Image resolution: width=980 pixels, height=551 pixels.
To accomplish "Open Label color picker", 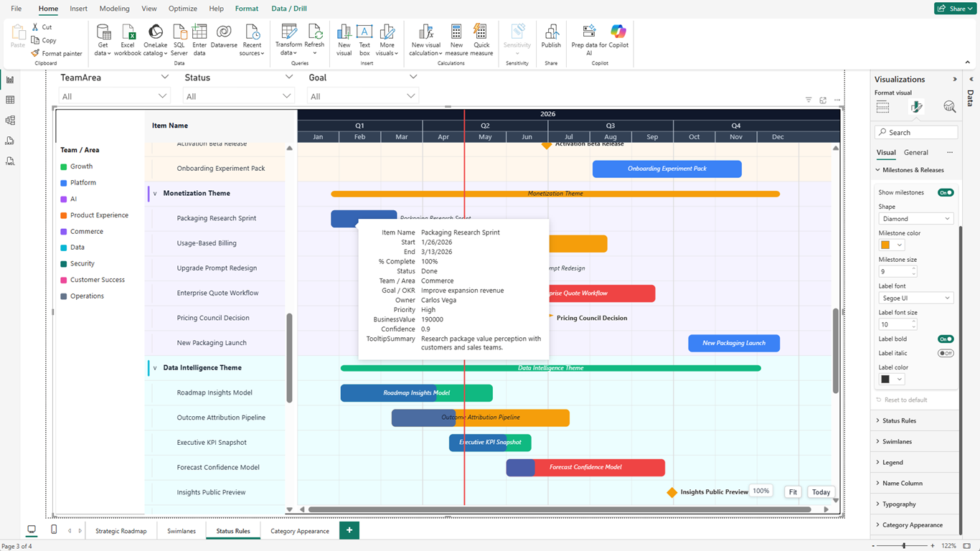I will pos(892,379).
